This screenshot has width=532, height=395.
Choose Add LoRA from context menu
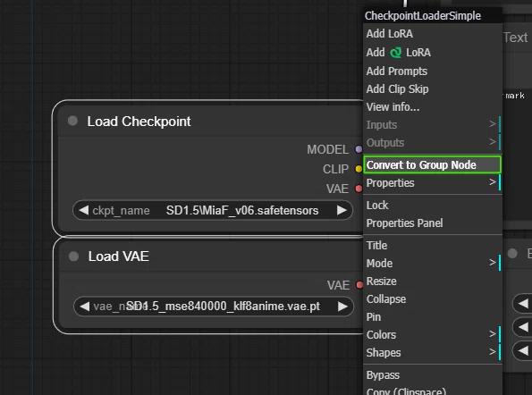click(433, 34)
